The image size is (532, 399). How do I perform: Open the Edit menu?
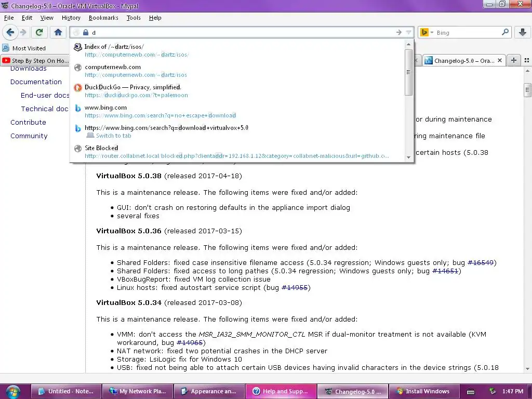click(27, 18)
